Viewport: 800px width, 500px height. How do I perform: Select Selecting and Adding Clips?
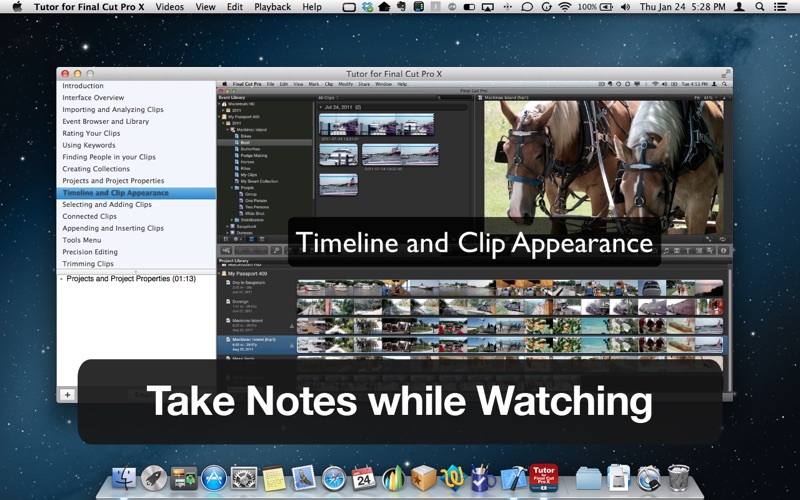pos(136,205)
